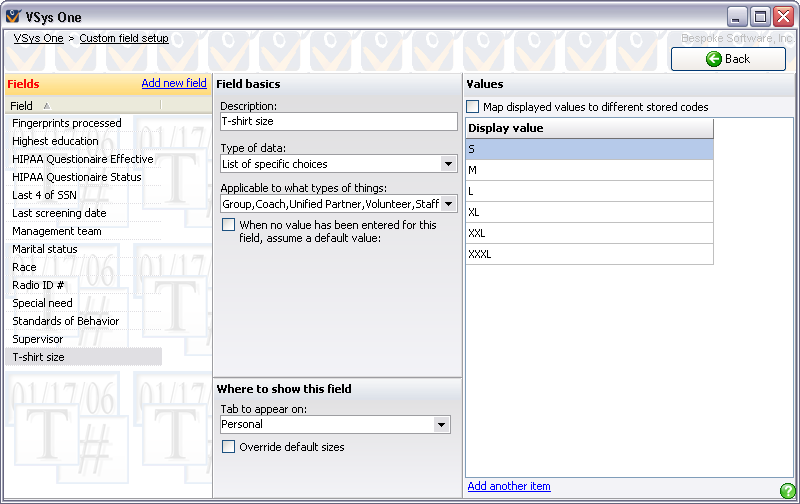Viewport: 800px width, 504px height.
Task: Click the Back button
Action: [x=728, y=59]
